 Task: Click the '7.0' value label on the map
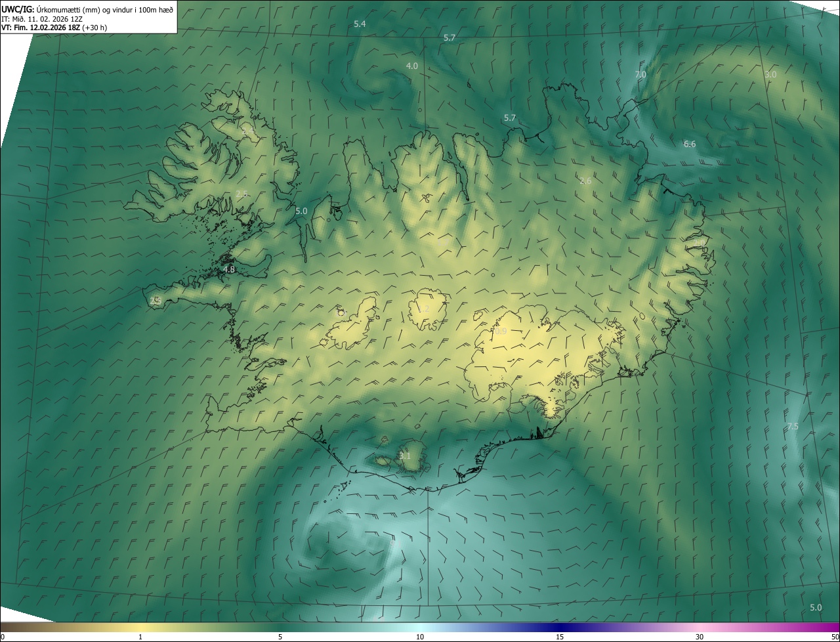[640, 75]
